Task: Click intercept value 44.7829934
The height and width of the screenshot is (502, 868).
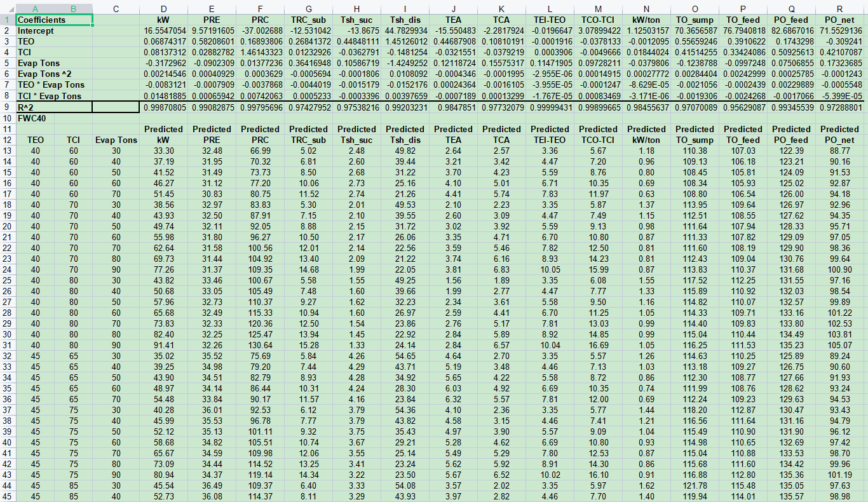Action: 405,31
